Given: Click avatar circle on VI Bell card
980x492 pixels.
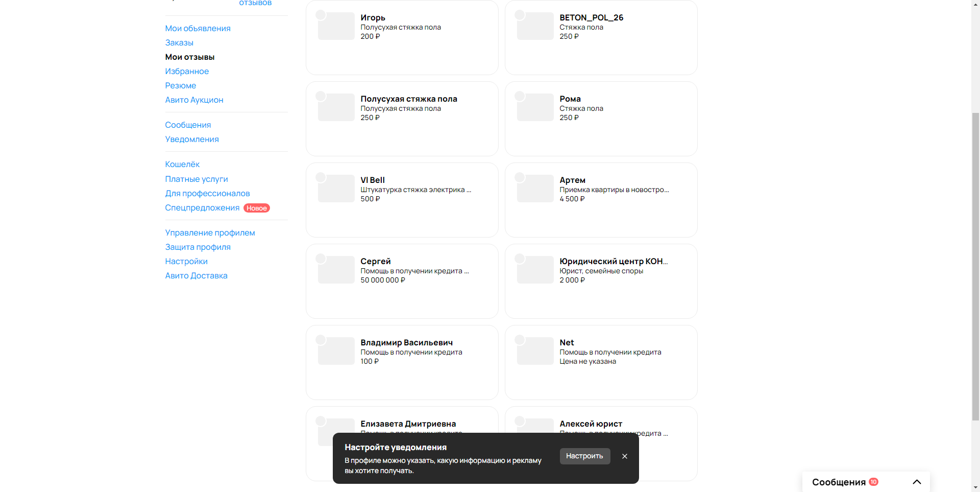Looking at the screenshot, I should (x=321, y=177).
